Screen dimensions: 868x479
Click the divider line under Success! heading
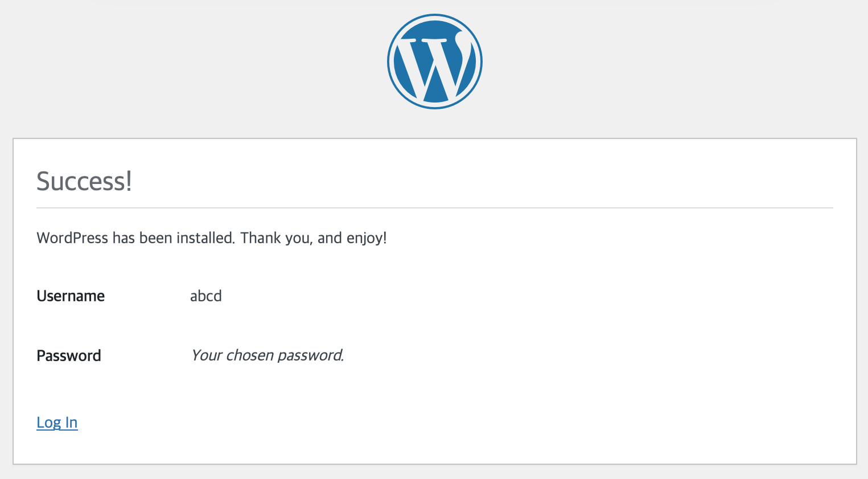[x=434, y=208]
